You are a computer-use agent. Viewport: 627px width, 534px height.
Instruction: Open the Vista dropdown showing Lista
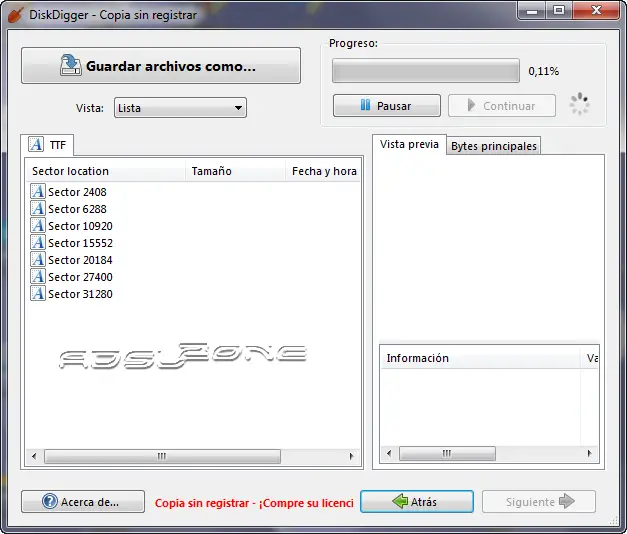180,108
